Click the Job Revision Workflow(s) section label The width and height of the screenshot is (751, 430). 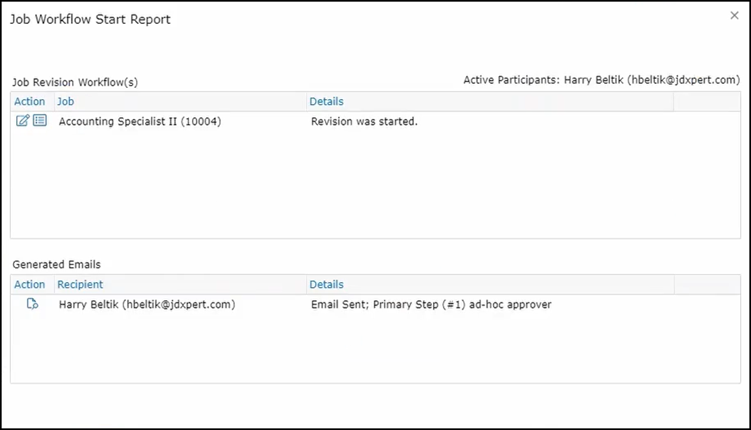tap(75, 82)
